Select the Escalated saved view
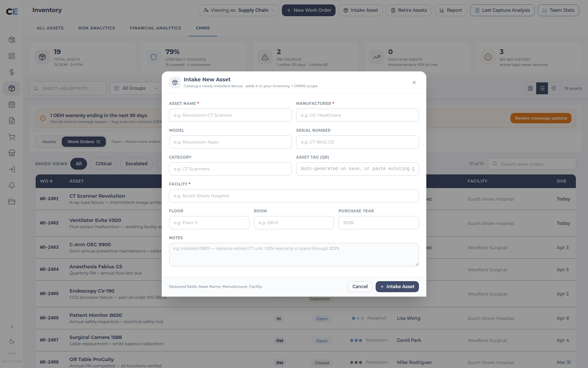Screen dimensions: 588x368 point(136,164)
